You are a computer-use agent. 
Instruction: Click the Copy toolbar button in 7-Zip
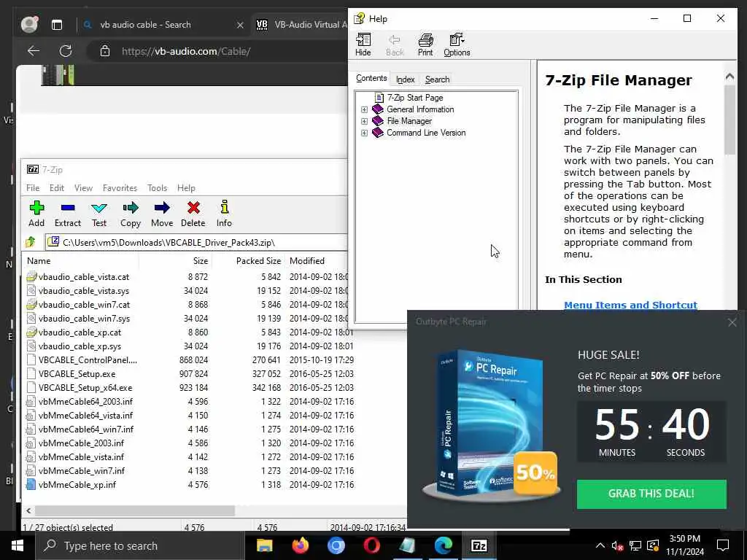(130, 214)
